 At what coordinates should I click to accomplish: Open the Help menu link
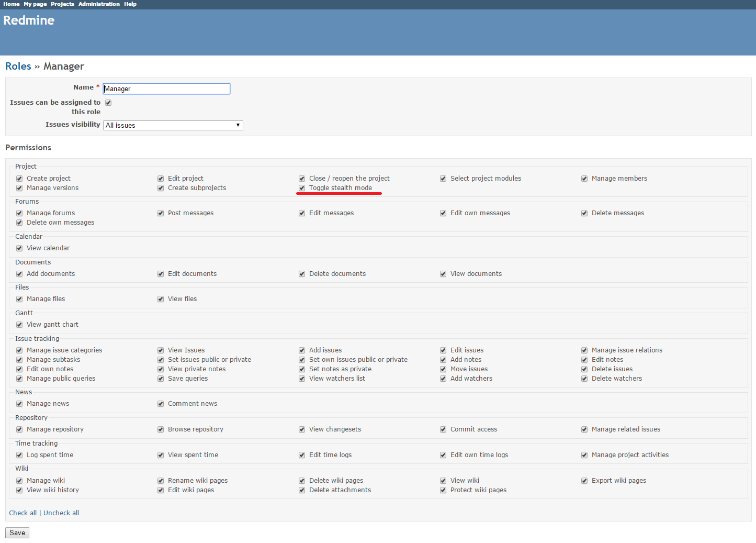[130, 4]
